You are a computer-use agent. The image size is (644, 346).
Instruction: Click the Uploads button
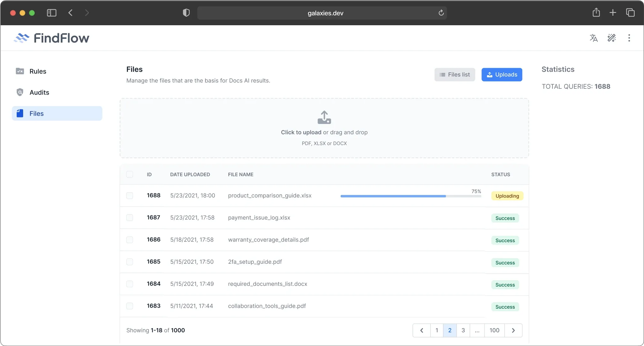coord(502,75)
